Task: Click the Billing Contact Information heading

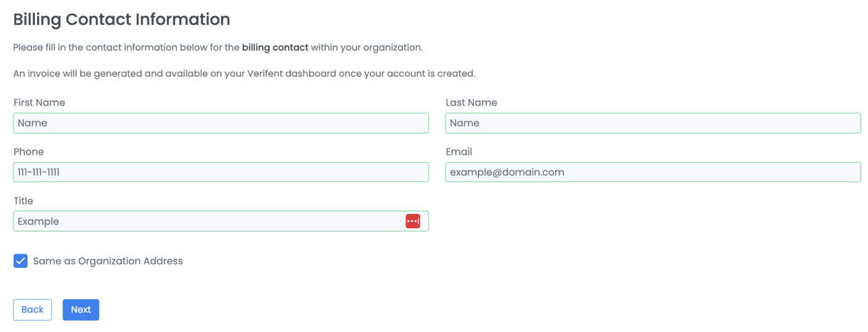Action: click(x=121, y=20)
